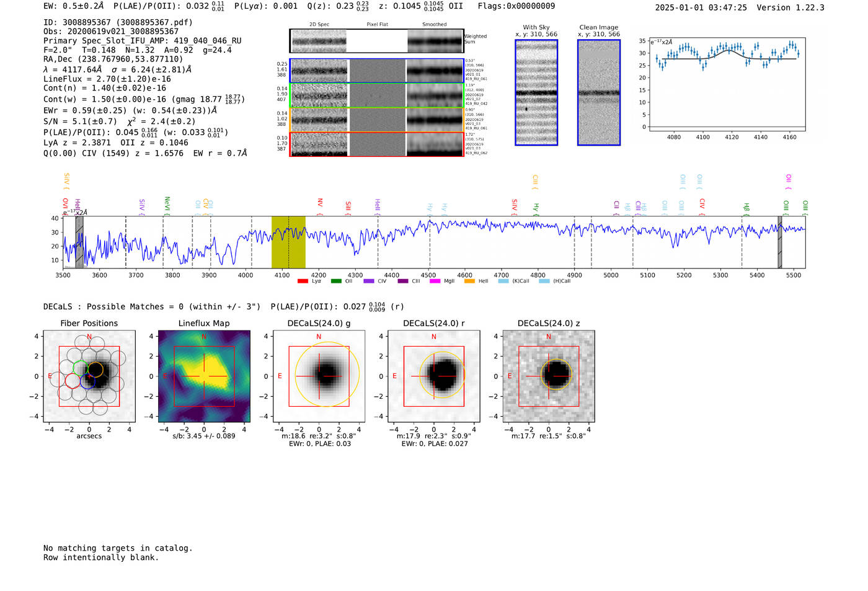
Task: Select the red-outlined fiber row 419_RU_062
Action: click(377, 144)
